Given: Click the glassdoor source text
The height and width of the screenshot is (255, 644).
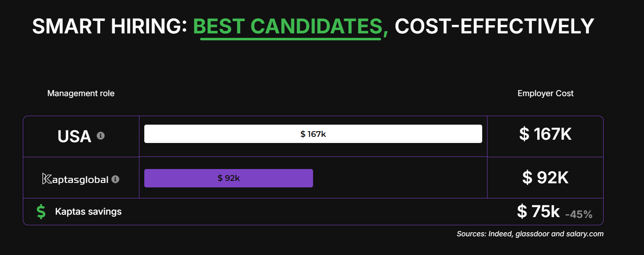Looking at the screenshot, I should point(532,234).
